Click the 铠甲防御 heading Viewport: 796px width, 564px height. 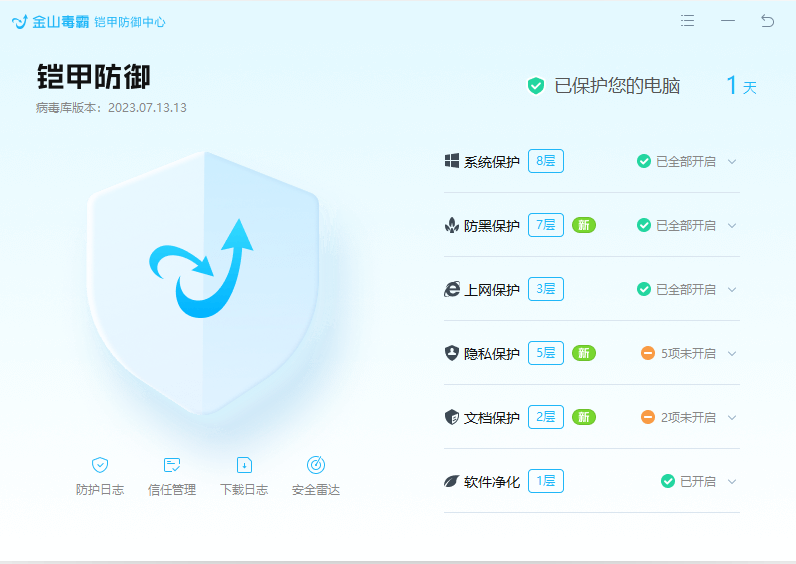point(94,77)
